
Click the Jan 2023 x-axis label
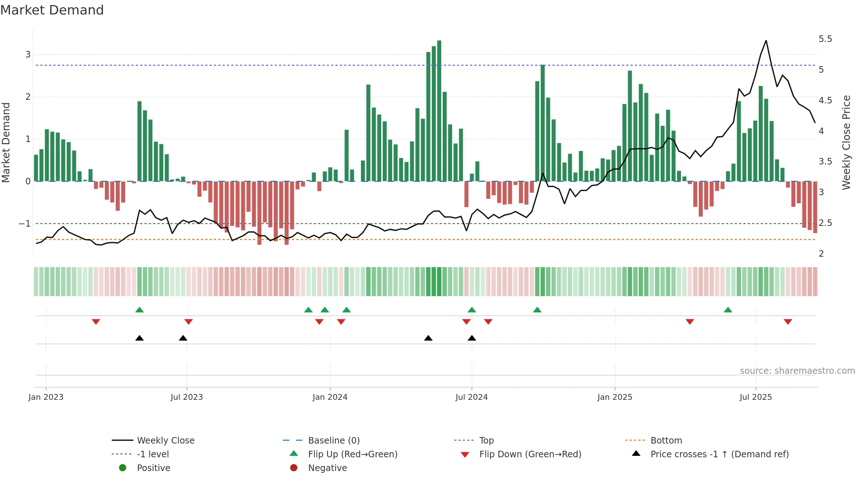tap(46, 397)
